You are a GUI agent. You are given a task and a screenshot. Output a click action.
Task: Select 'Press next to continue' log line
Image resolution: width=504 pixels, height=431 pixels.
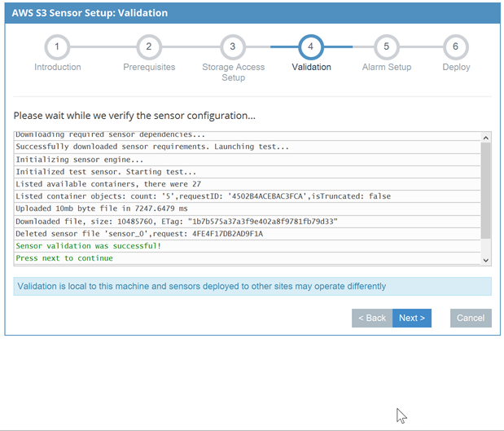247,258
